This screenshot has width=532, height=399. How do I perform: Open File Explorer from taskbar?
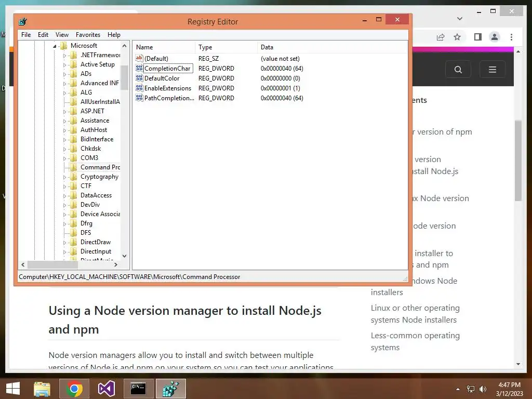[x=42, y=389]
